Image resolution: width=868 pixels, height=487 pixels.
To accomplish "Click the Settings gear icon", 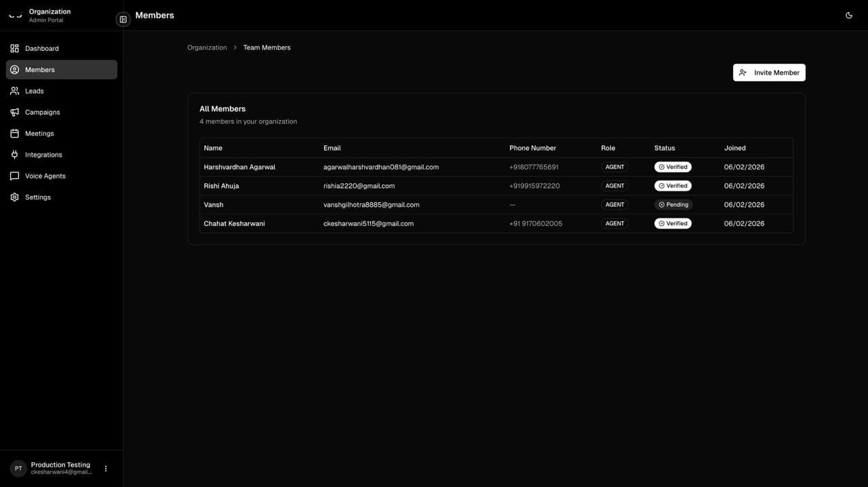I will click(14, 197).
